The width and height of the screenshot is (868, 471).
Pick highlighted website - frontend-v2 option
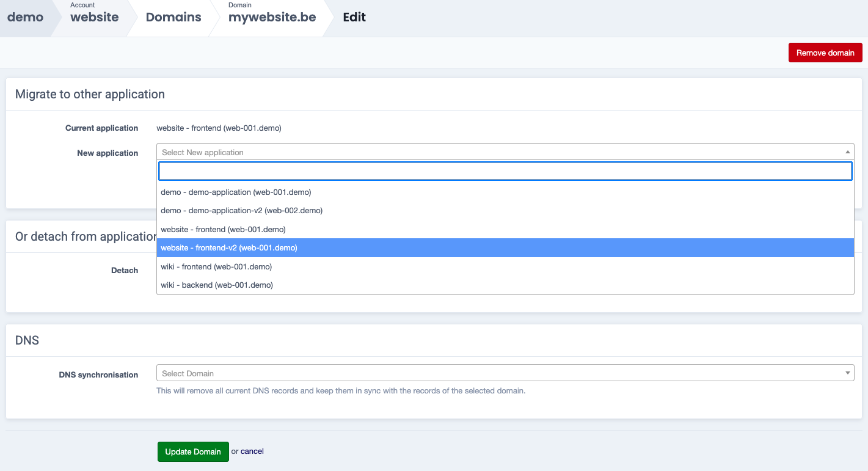pos(228,248)
